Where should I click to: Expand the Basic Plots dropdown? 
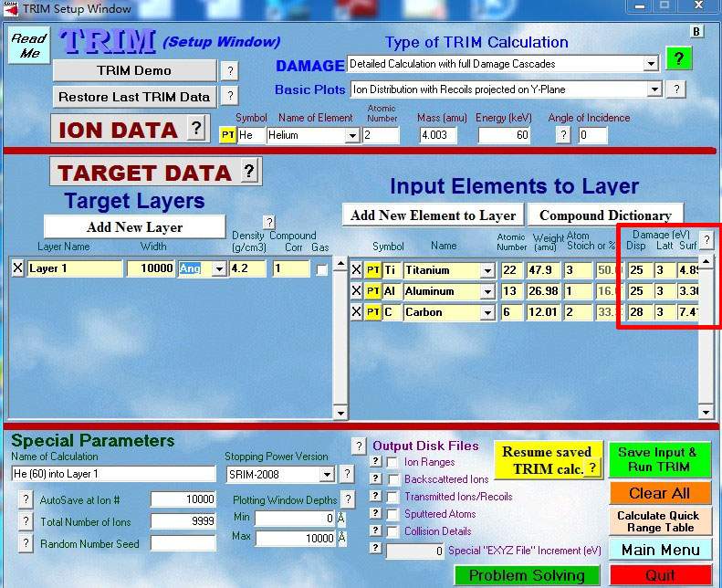(654, 89)
